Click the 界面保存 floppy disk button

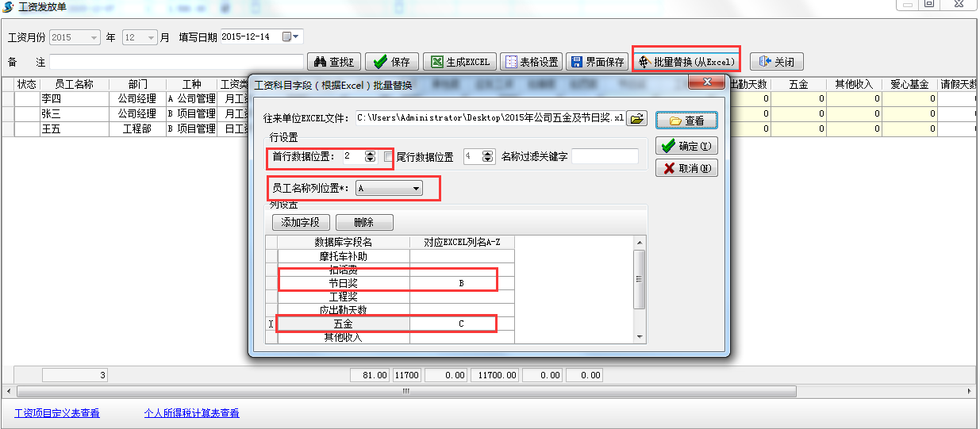[x=597, y=62]
